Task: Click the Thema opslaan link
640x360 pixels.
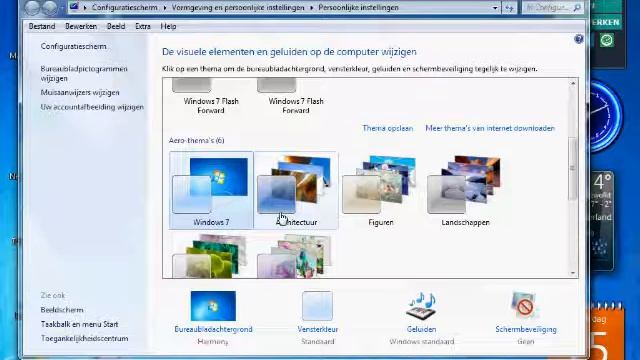Action: tap(388, 128)
